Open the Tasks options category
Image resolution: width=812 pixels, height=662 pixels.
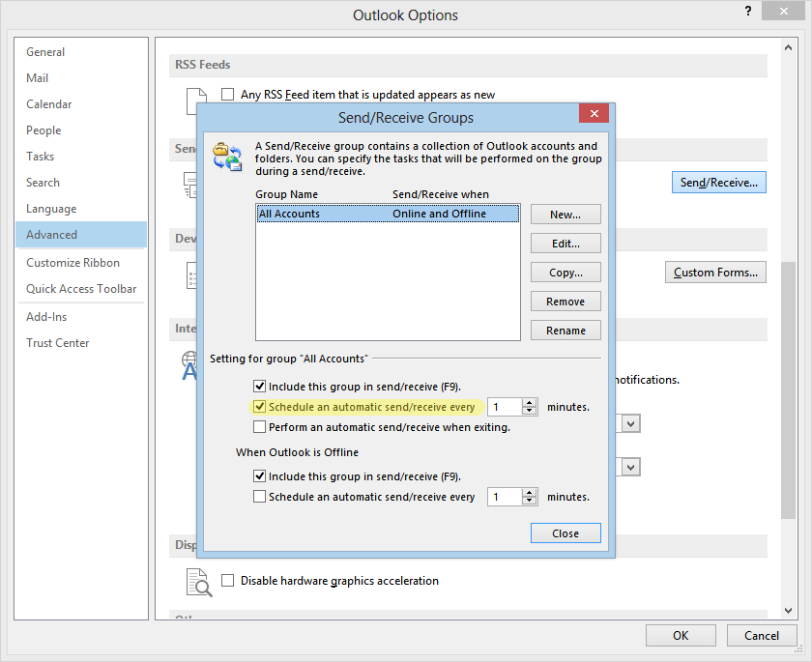81,157
